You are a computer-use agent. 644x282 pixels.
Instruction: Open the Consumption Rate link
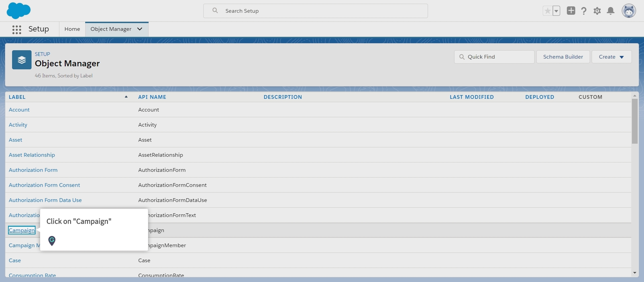[x=32, y=275]
